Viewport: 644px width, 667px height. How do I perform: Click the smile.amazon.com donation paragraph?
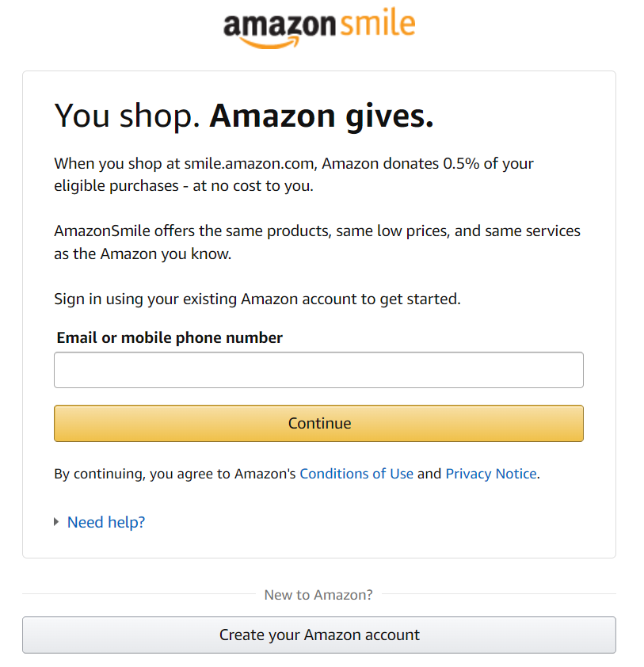point(294,174)
